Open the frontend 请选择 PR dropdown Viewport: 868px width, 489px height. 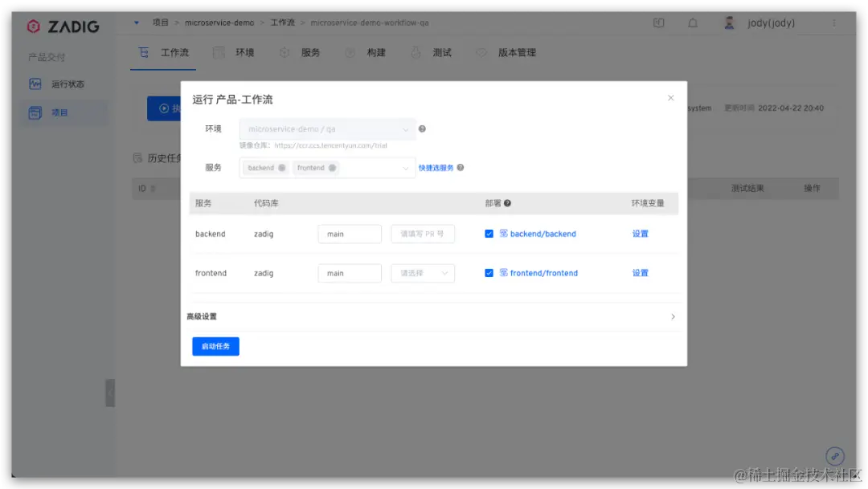click(423, 273)
